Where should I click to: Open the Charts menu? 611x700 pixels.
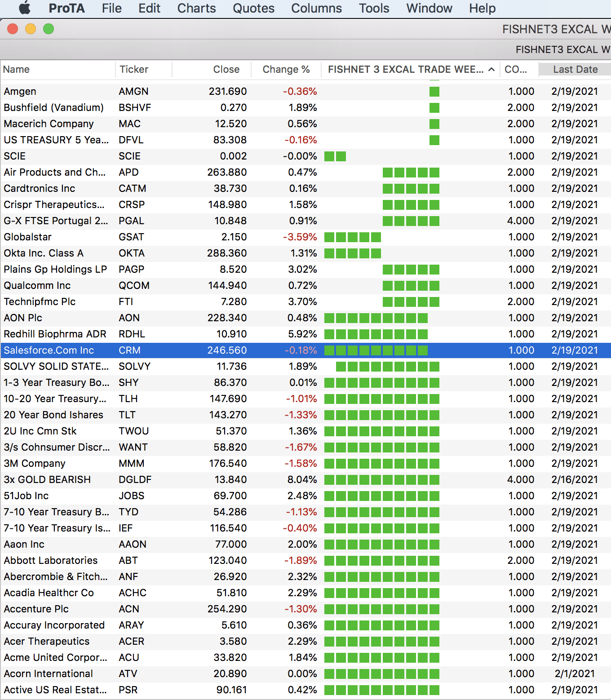(196, 8)
